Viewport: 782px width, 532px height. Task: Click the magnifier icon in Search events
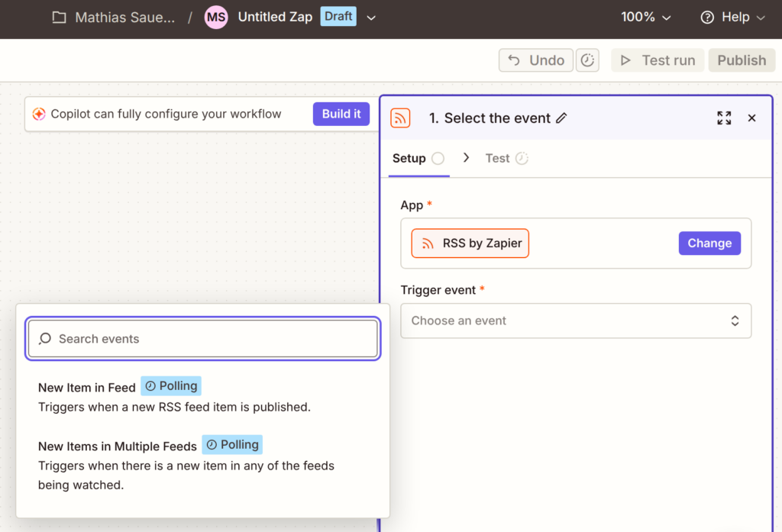point(45,339)
